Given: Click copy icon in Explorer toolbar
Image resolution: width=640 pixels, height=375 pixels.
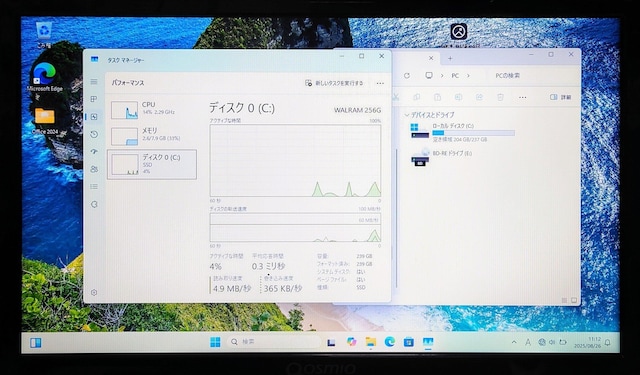Looking at the screenshot, I should 416,97.
